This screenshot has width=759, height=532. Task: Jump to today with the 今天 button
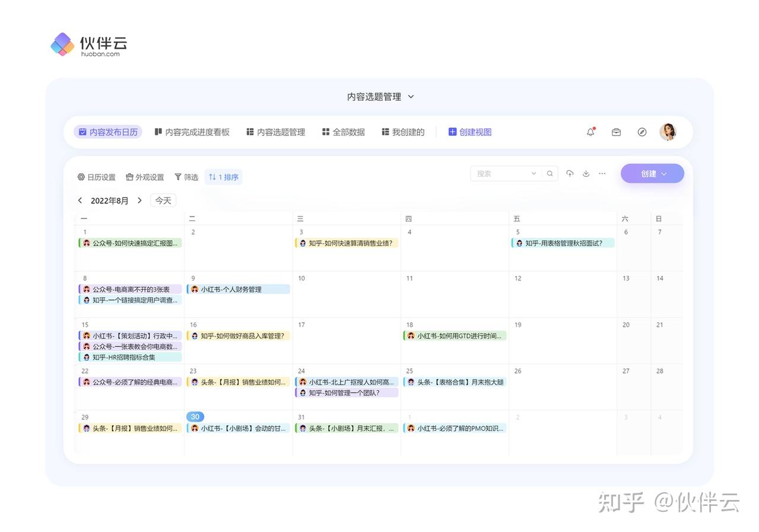(162, 200)
